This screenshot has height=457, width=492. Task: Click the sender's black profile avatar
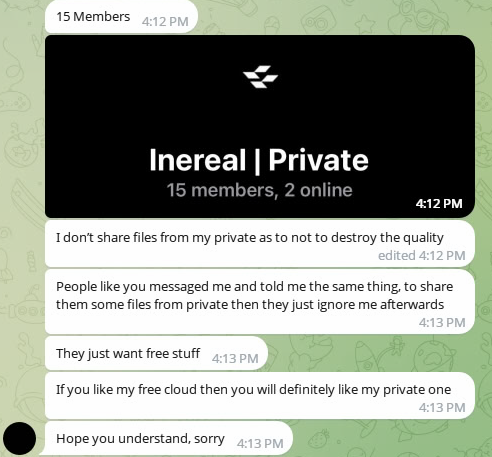coord(19,438)
